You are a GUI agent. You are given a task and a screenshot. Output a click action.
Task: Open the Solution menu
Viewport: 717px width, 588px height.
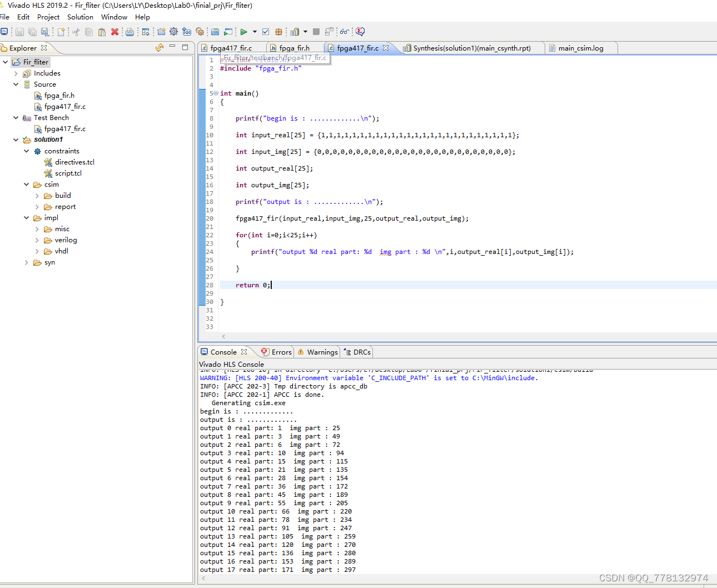click(80, 17)
